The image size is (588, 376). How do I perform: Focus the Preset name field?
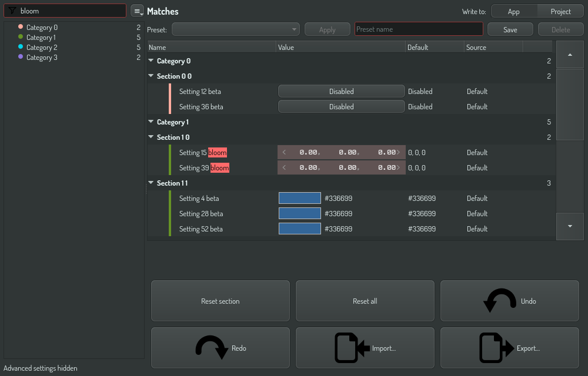[x=419, y=29]
